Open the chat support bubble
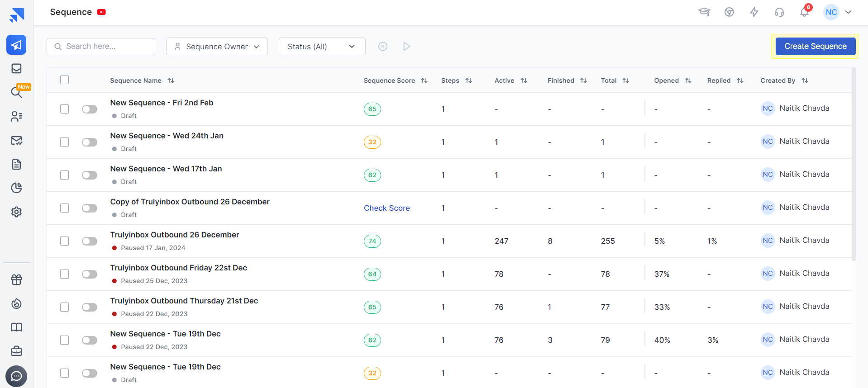The image size is (868, 388). click(16, 376)
